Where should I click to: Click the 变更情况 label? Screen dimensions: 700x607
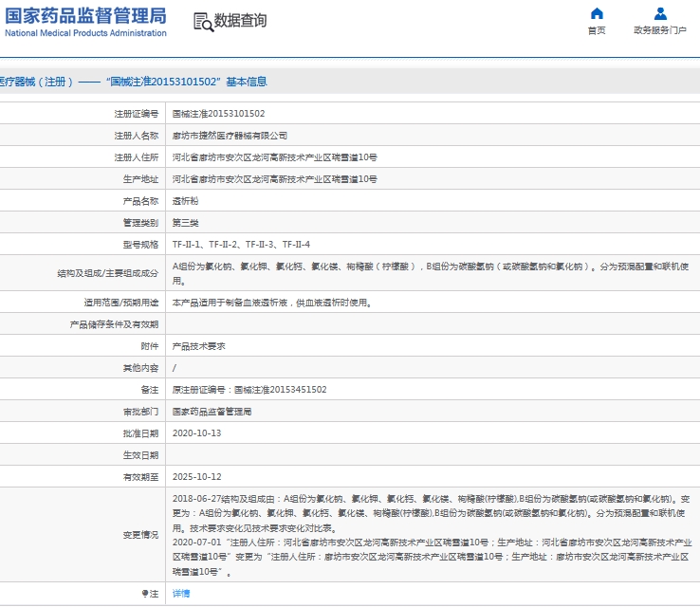140,535
